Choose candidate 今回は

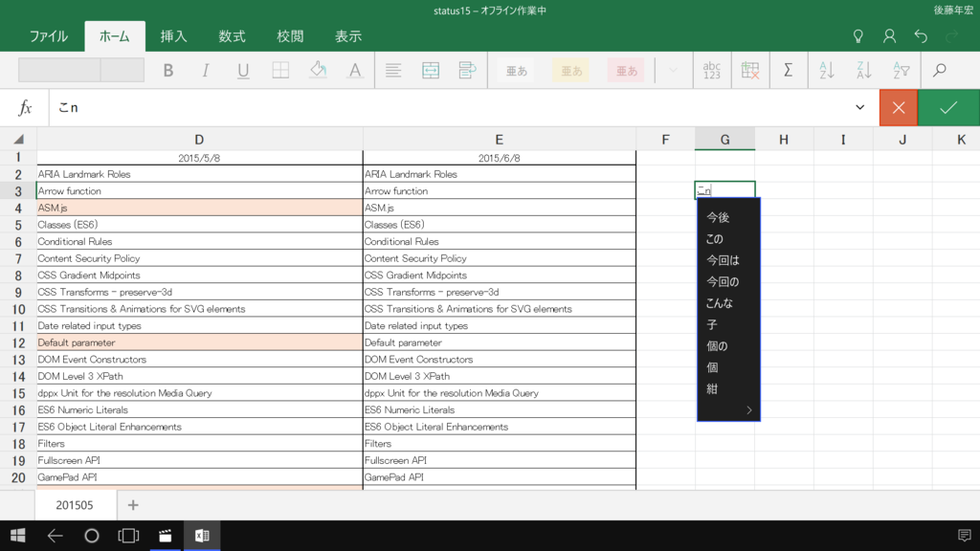click(x=724, y=260)
